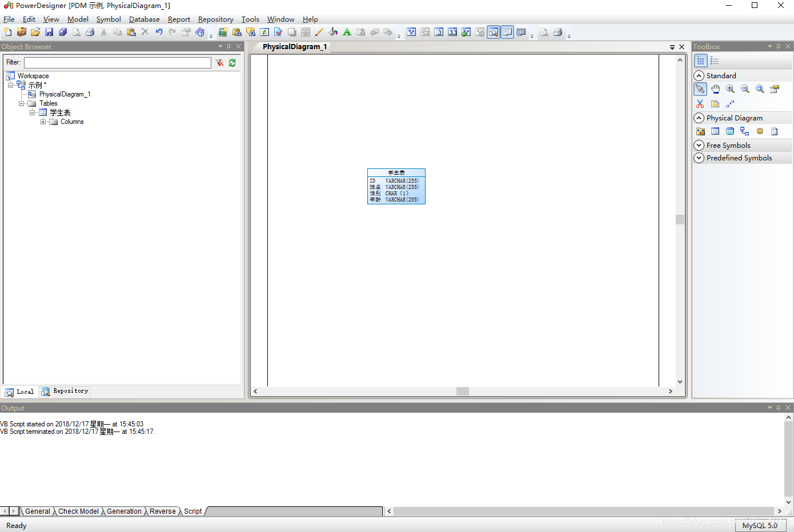Select PhysicalDiagram_1 in the browser tree
This screenshot has height=532, width=794.
[x=65, y=94]
